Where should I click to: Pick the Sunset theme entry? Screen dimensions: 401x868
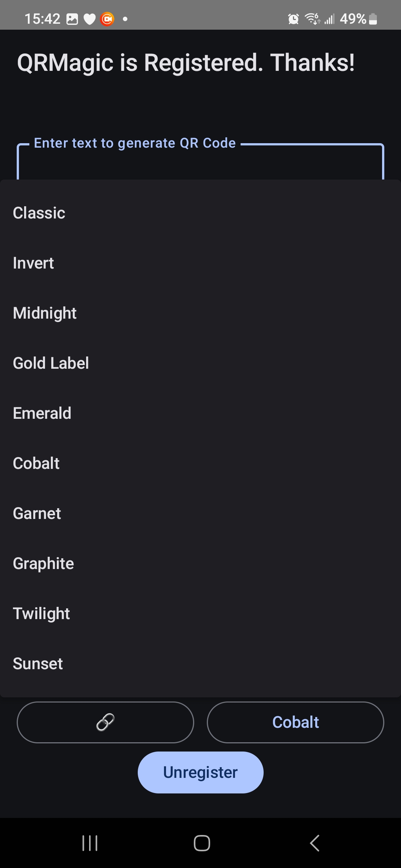200,664
